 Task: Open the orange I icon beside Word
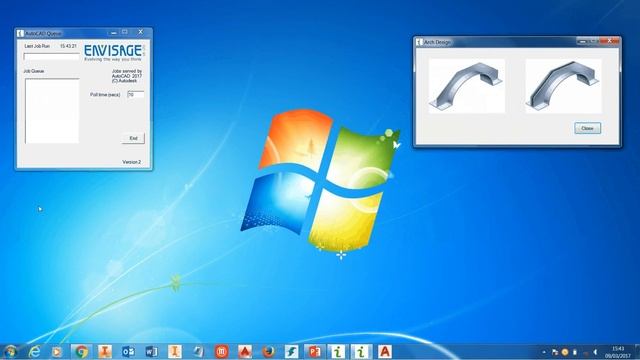[x=175, y=351]
